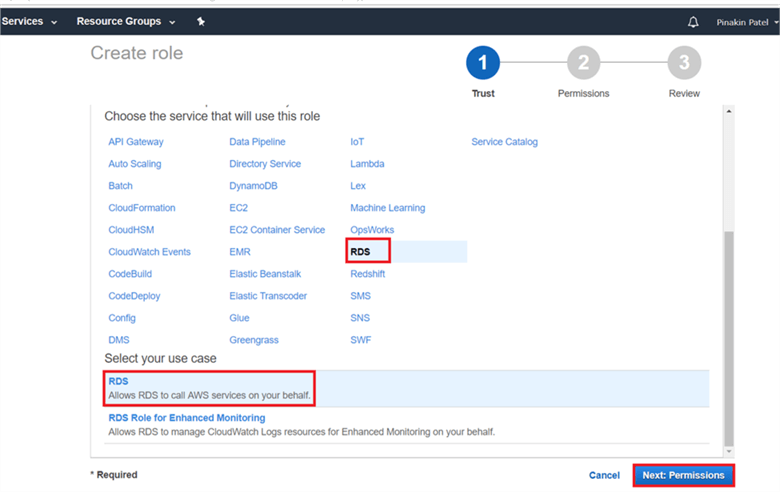This screenshot has width=780, height=492.
Task: Pick the CloudHSM service
Action: coord(131,230)
